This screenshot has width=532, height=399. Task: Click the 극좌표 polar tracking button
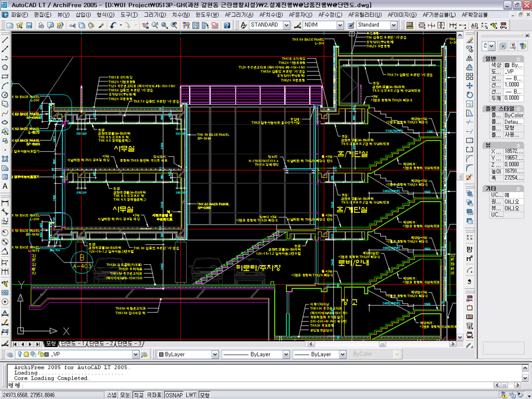[154, 395]
